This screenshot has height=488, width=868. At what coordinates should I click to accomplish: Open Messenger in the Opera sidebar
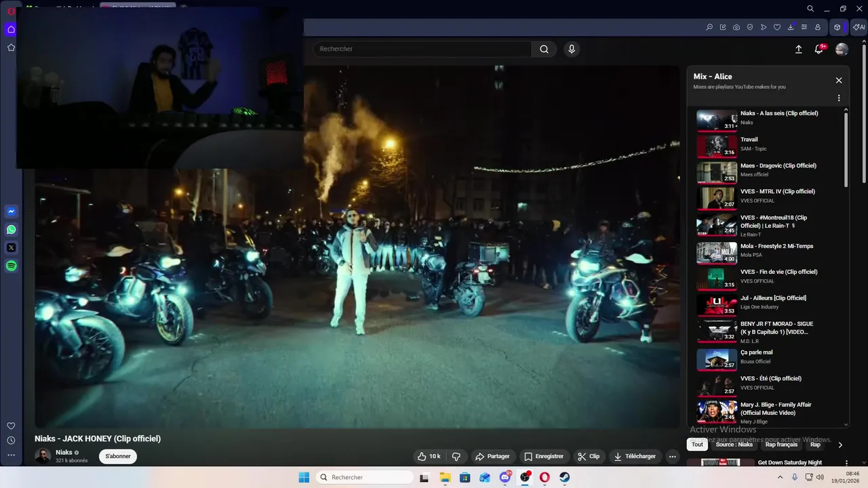11,211
